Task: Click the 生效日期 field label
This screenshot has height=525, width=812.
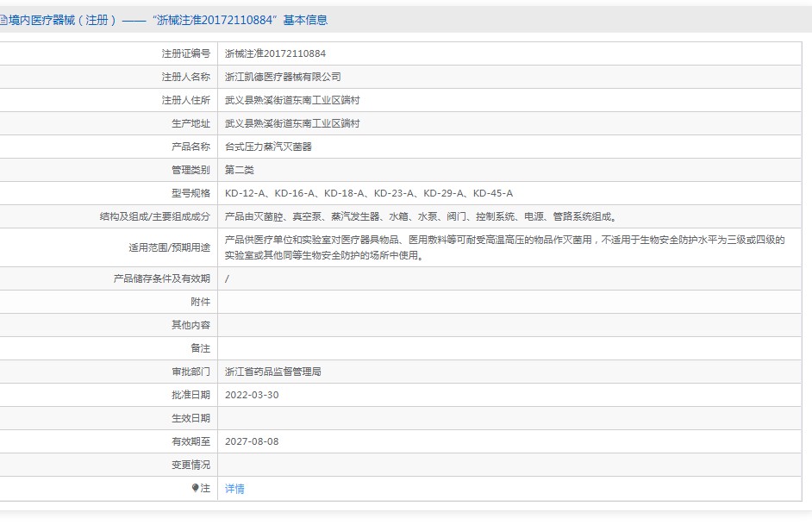Action: coord(191,418)
